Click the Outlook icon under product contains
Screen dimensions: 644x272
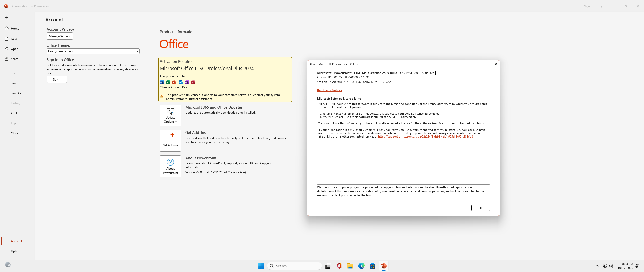click(x=181, y=82)
